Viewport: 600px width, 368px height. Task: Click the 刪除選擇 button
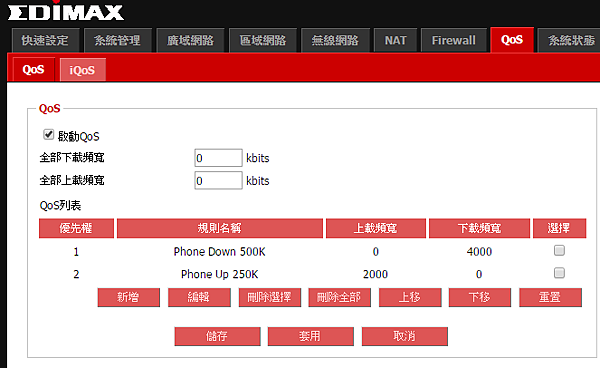[x=270, y=298]
